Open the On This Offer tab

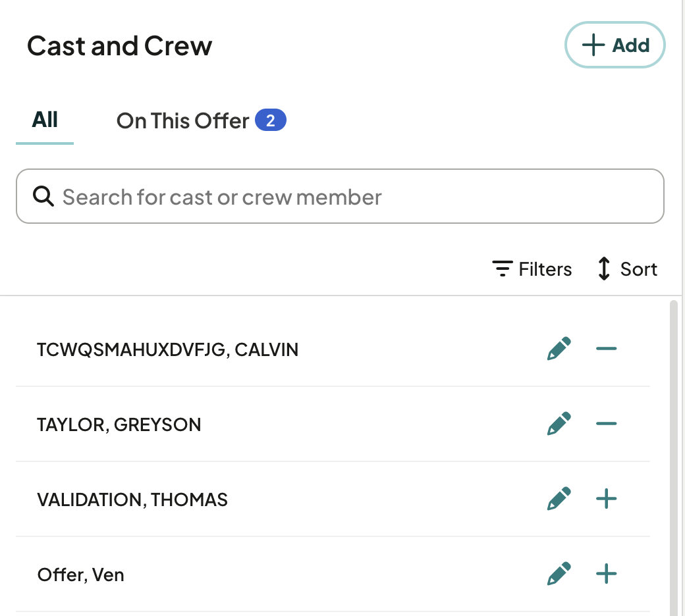[x=201, y=120]
